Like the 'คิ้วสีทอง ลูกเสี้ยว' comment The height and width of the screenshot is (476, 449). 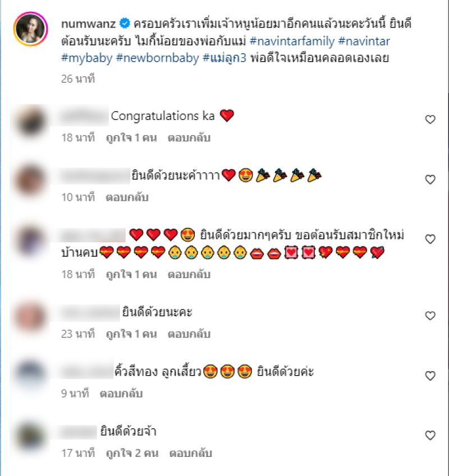[430, 376]
